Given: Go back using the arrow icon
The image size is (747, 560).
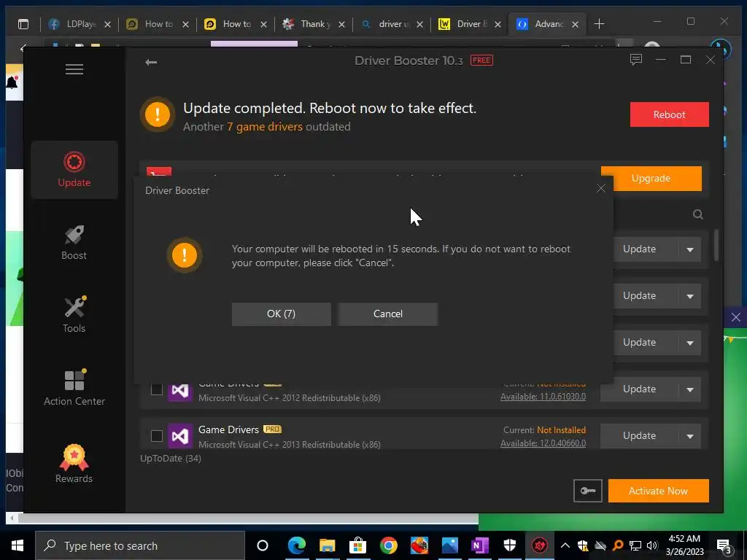Looking at the screenshot, I should coord(151,63).
